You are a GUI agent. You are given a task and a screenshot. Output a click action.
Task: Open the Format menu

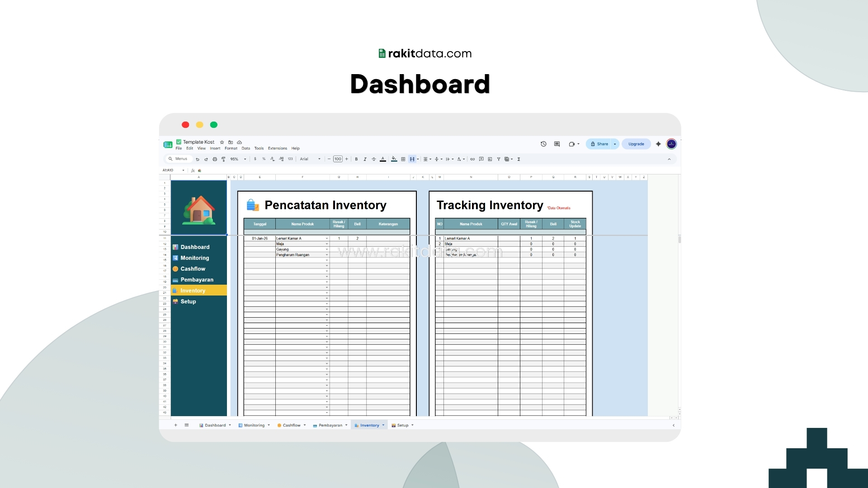pyautogui.click(x=231, y=148)
